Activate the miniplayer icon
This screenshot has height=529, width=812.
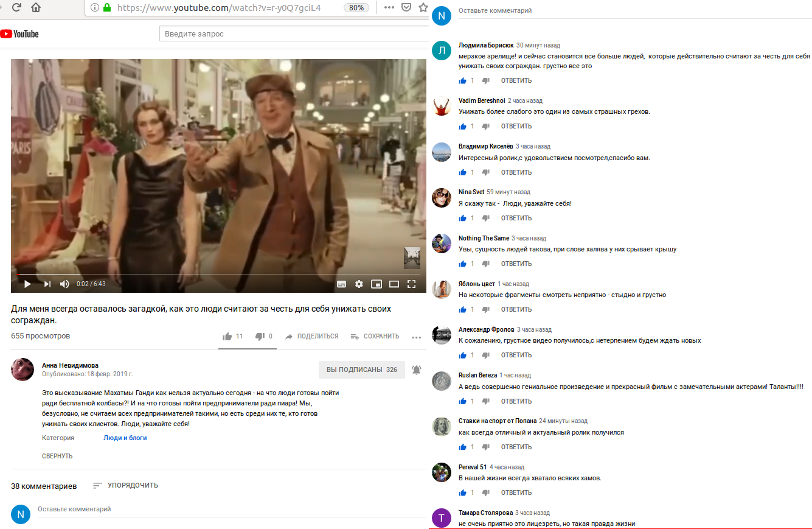pyautogui.click(x=377, y=284)
